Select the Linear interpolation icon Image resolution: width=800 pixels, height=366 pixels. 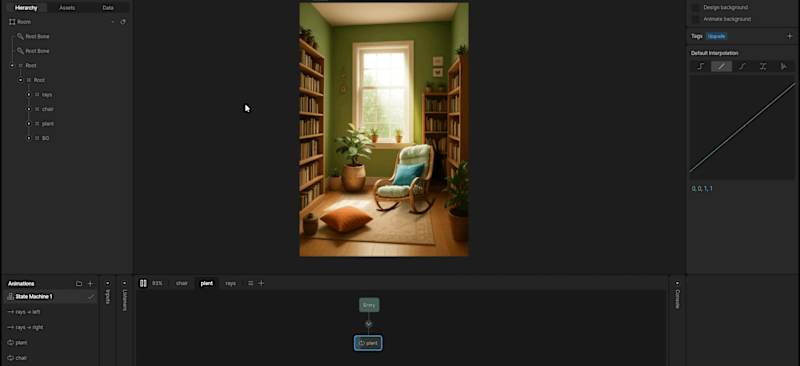tap(721, 67)
